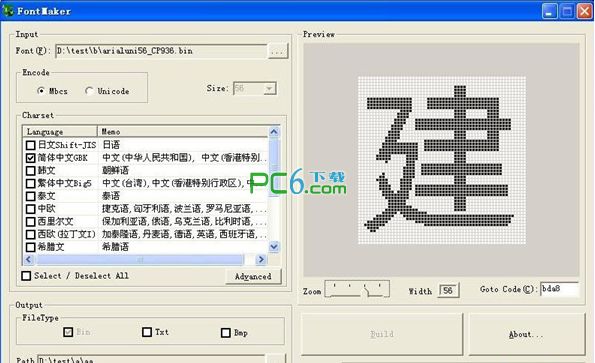Click the 日语 memo cell
This screenshot has width=595, height=363.
click(x=111, y=145)
